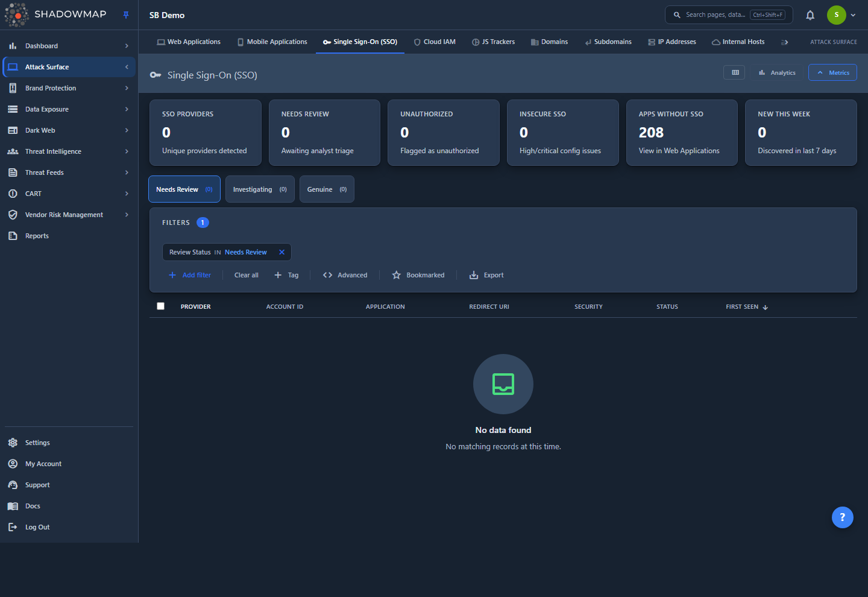Click the Search pages search field
Image resolution: width=868 pixels, height=597 pixels.
click(x=728, y=15)
